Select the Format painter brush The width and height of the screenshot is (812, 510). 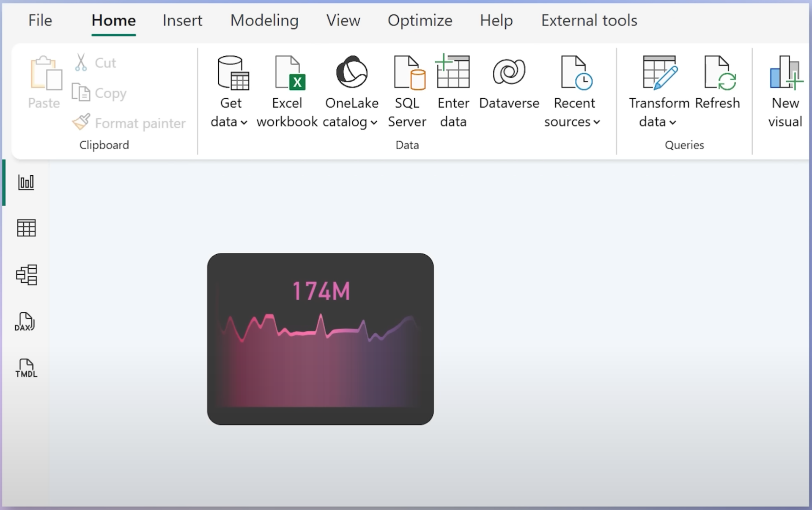81,122
